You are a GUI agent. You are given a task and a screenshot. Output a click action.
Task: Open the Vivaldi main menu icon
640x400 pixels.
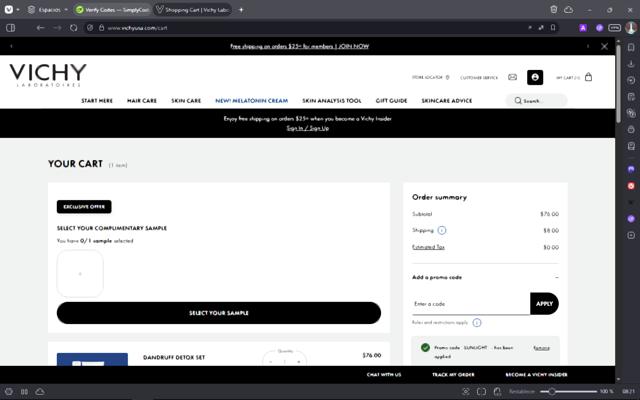(9, 9)
